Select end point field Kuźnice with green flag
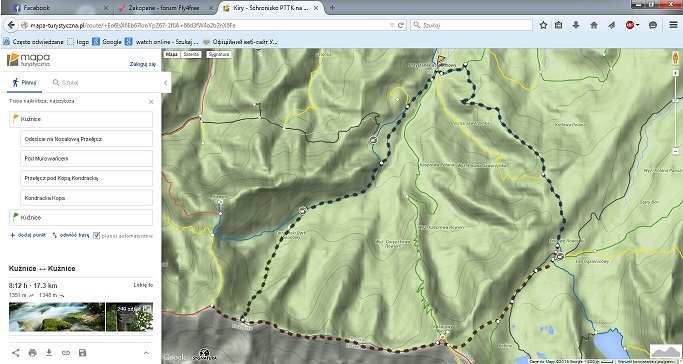 click(81, 217)
